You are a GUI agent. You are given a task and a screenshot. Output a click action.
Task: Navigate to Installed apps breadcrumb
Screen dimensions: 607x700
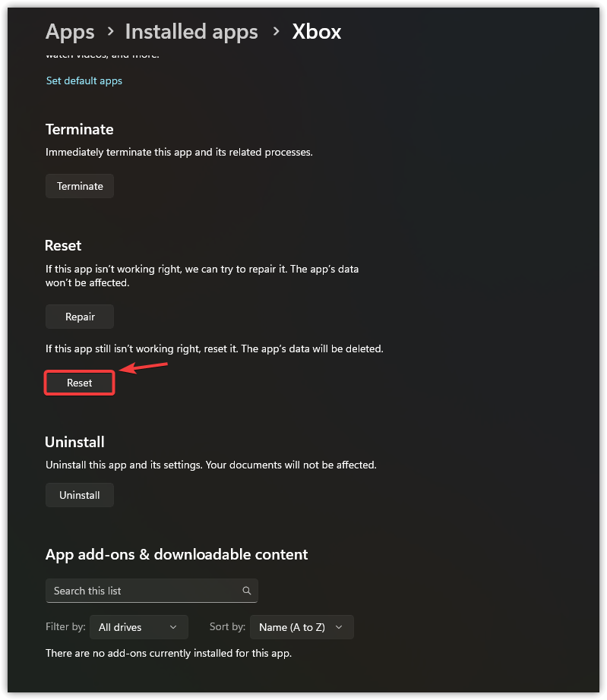pyautogui.click(x=191, y=32)
